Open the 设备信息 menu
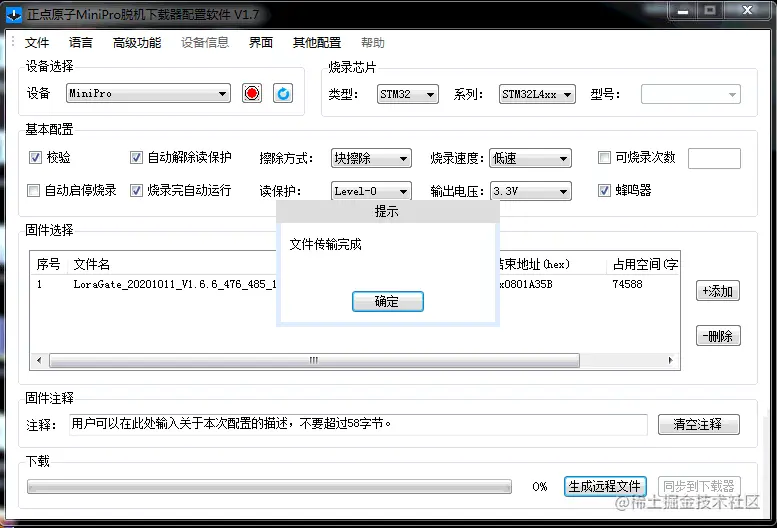This screenshot has height=528, width=777. point(205,43)
